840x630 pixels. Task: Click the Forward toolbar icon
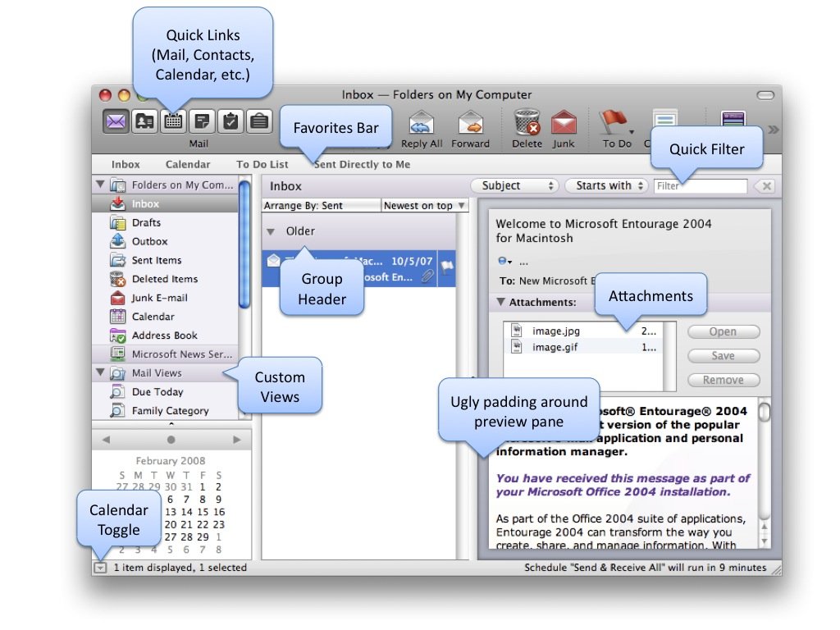coord(470,124)
